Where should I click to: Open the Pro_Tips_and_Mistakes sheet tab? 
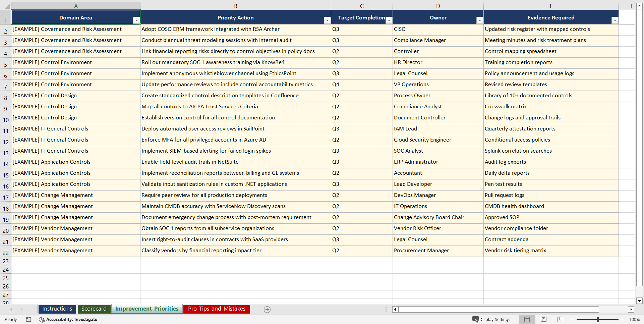[216, 309]
